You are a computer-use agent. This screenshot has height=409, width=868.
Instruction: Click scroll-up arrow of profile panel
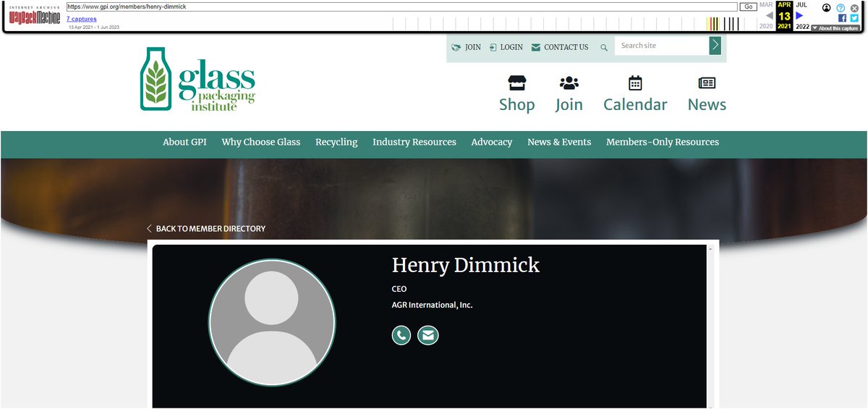pyautogui.click(x=710, y=249)
